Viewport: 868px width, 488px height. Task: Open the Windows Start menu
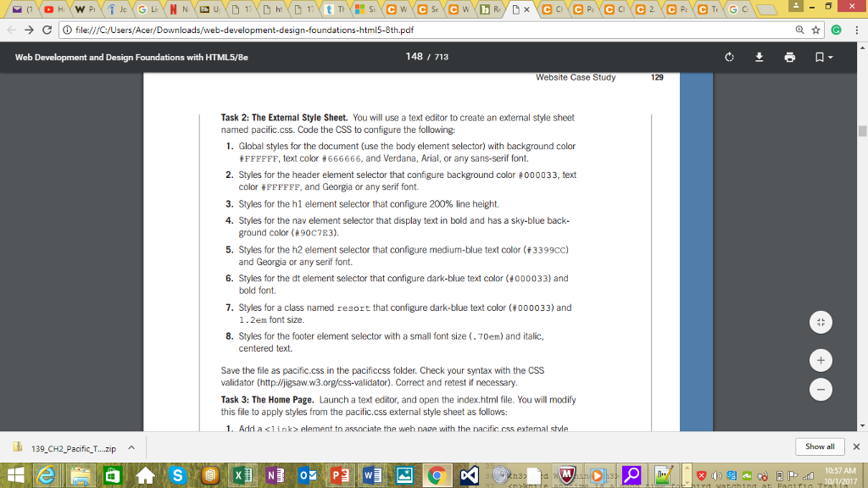tap(15, 475)
